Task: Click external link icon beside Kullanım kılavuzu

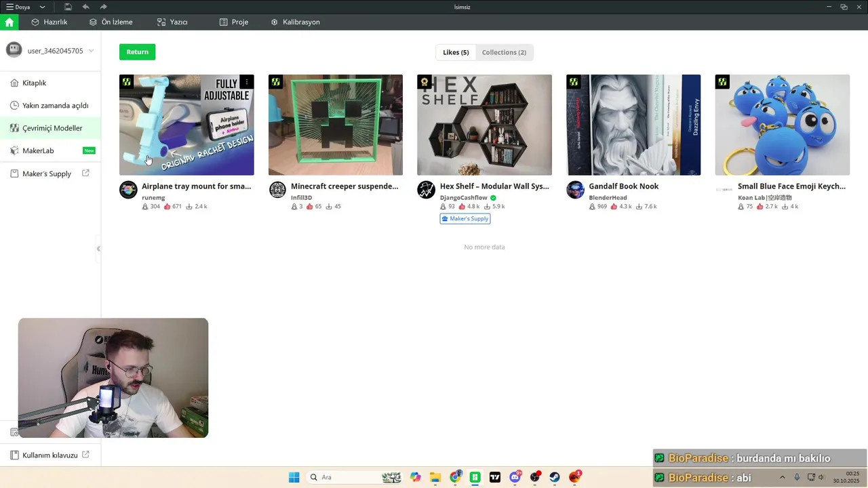Action: (x=85, y=455)
